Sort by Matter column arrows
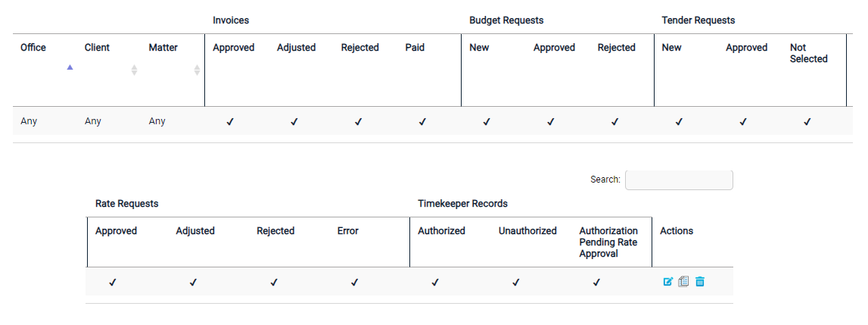Viewport: 868px width, 325px height. [x=197, y=70]
